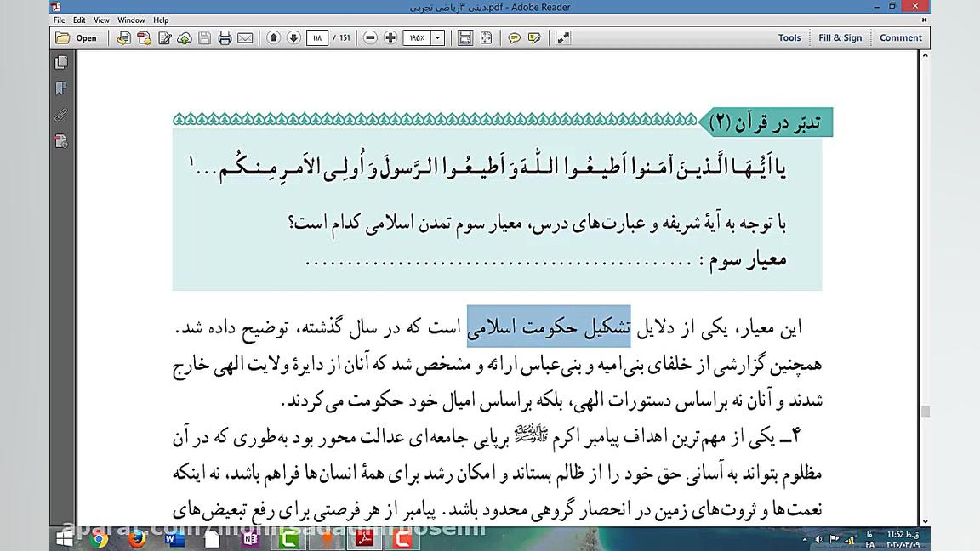Enable scrolling fit-width page mode
This screenshot has height=551, width=980.
click(465, 38)
